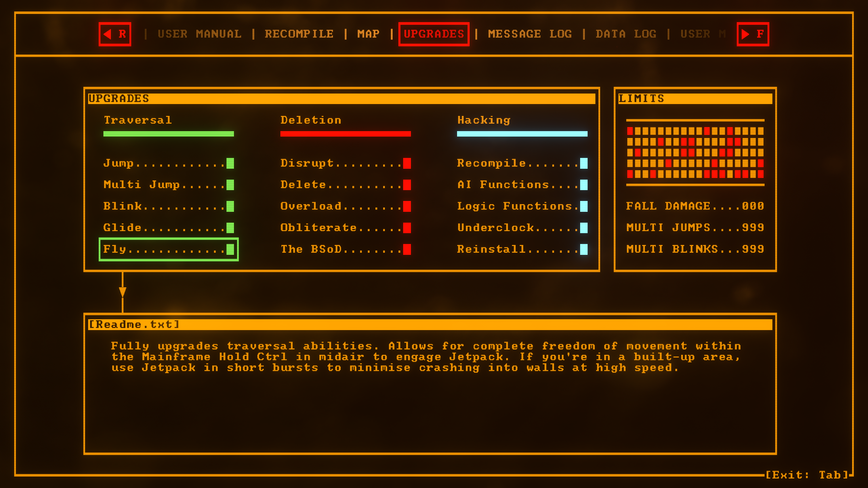The width and height of the screenshot is (868, 488).
Task: Click the cyan square next to Reinstall
Action: (x=584, y=249)
